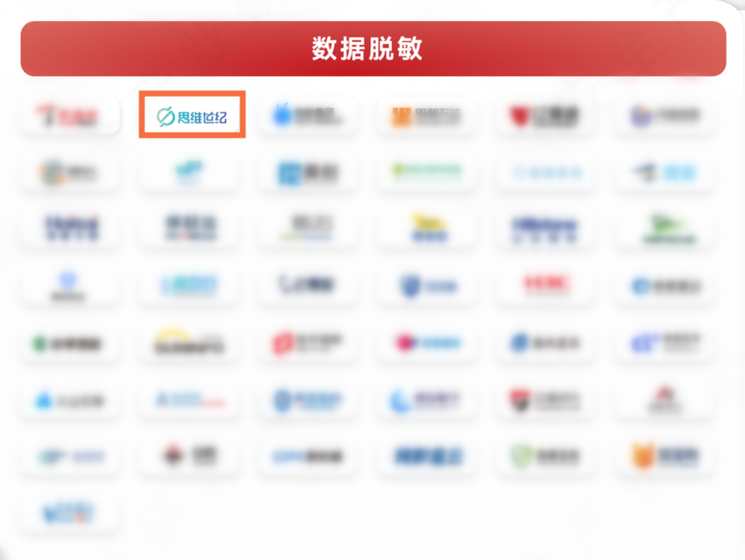
Task: Open the lone logo card in last row
Action: (70, 513)
